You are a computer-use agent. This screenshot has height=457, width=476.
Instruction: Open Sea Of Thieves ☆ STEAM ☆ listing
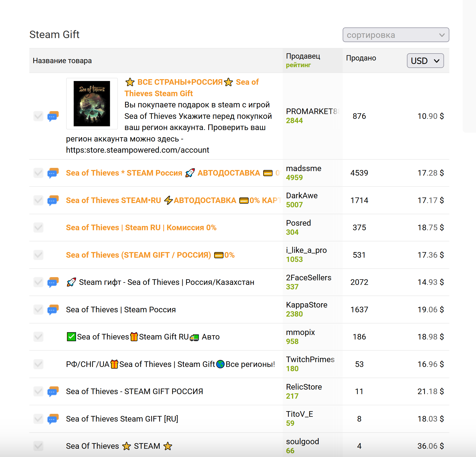coord(119,446)
